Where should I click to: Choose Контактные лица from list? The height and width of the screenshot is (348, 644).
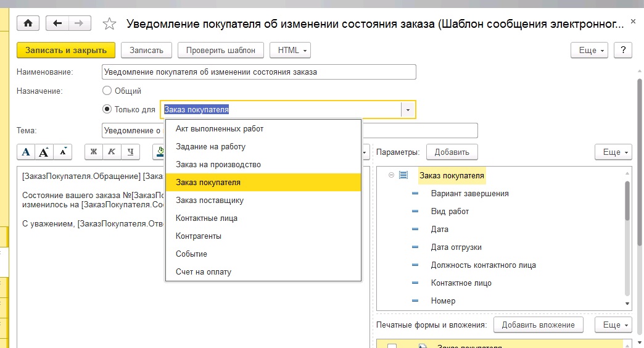pos(263,218)
